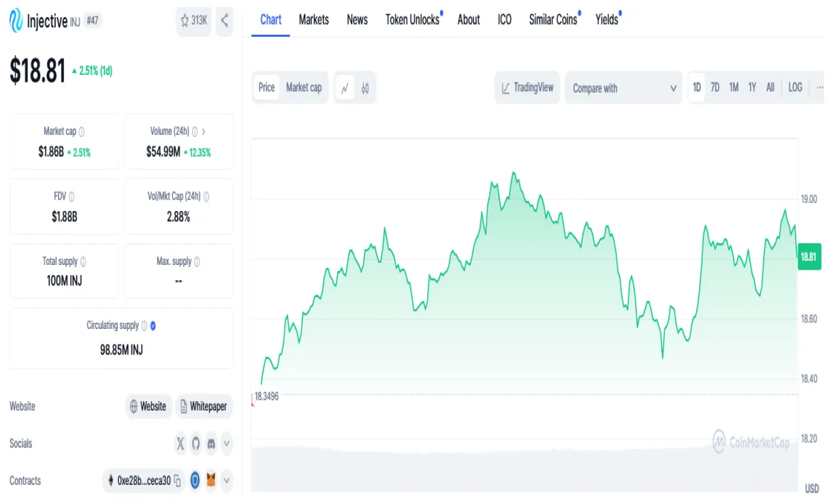The height and width of the screenshot is (504, 831).
Task: Switch the chart to Market cap view
Action: pyautogui.click(x=304, y=87)
